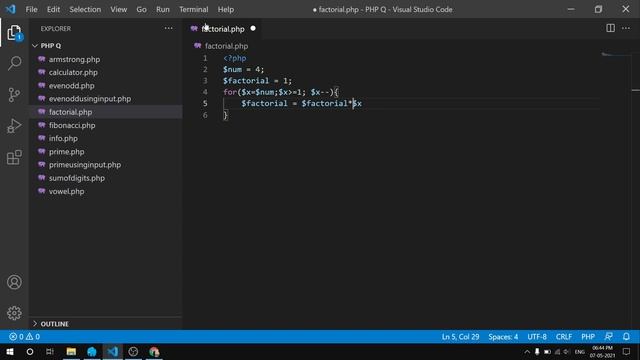
Task: Open Chrome from taskbar
Action: click(x=154, y=352)
